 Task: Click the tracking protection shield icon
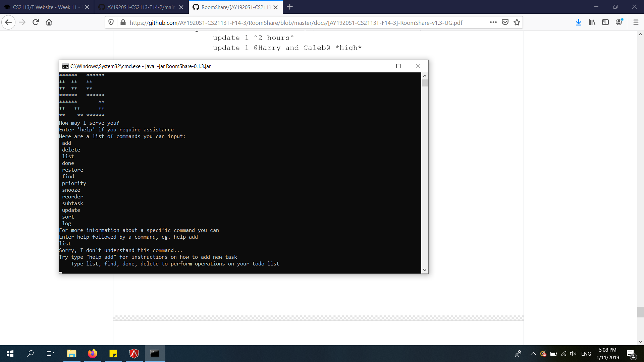pyautogui.click(x=111, y=22)
